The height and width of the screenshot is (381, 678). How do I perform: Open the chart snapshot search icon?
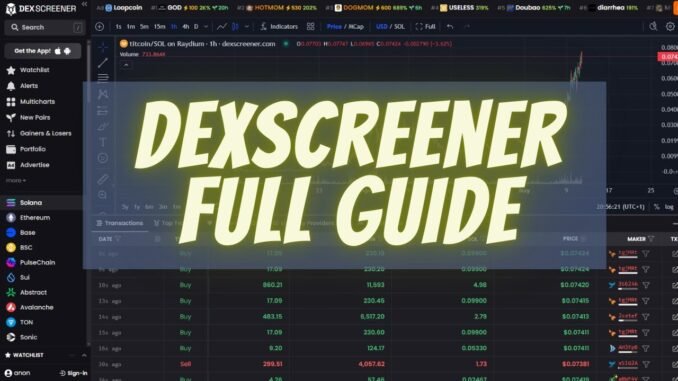(653, 26)
